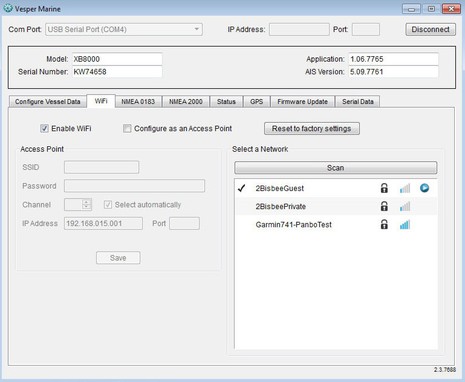Select the 2BisbeePrivate network
This screenshot has height=382, width=465.
click(x=336, y=206)
